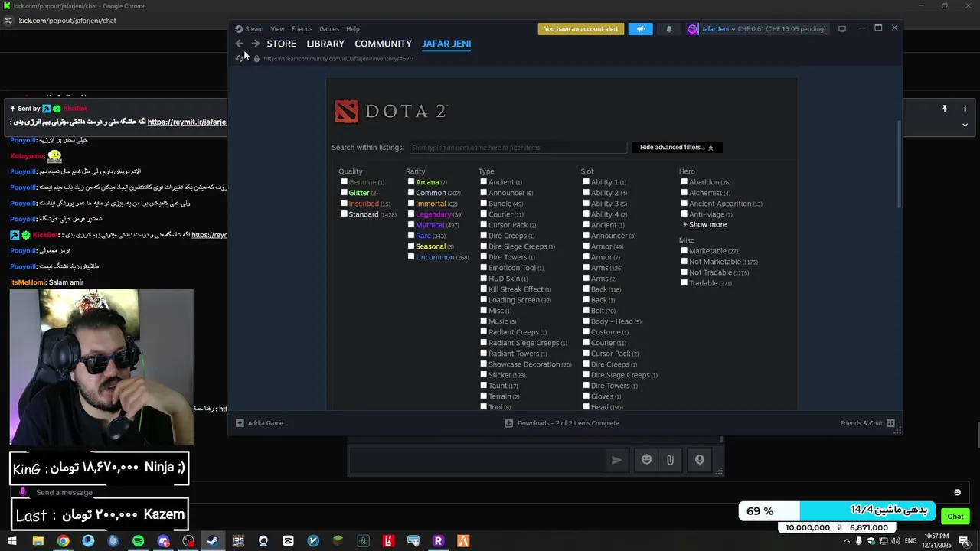Viewport: 980px width, 551px height.
Task: Go forward with Steam's forward arrow
Action: tap(256, 44)
